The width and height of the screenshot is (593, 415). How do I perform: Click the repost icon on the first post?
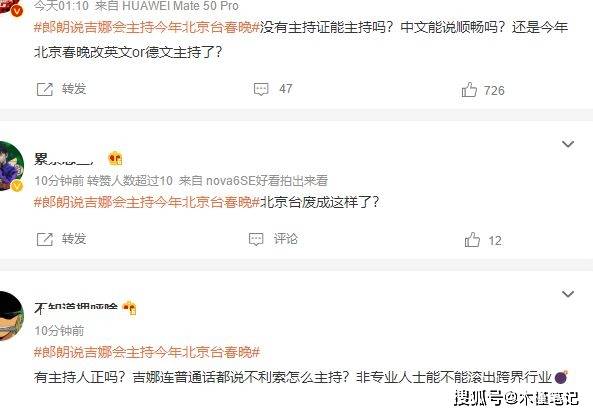point(45,89)
